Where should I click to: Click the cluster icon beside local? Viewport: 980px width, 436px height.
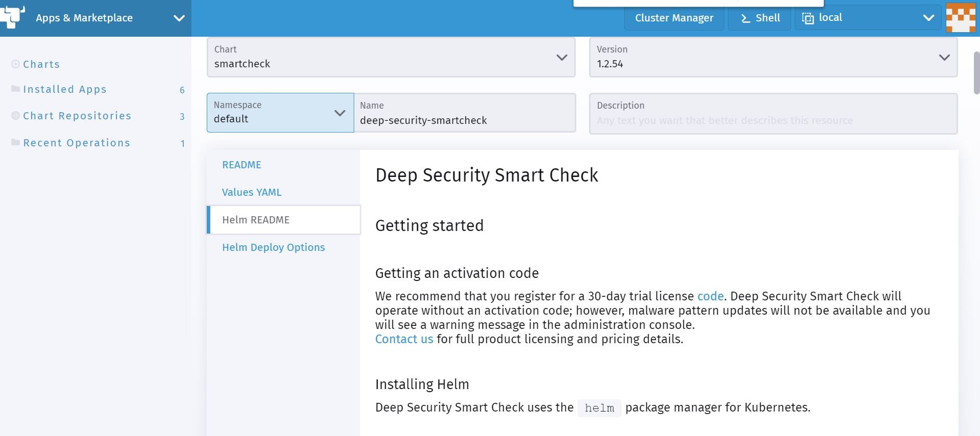(807, 18)
